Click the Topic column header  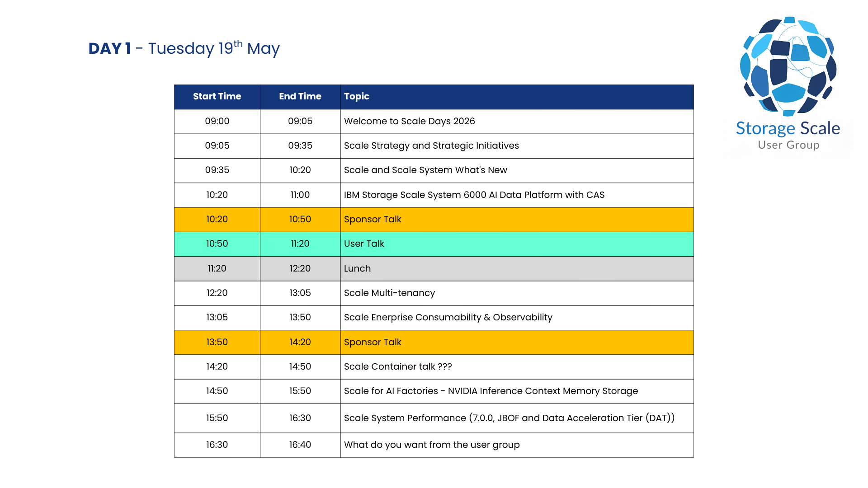(x=357, y=96)
